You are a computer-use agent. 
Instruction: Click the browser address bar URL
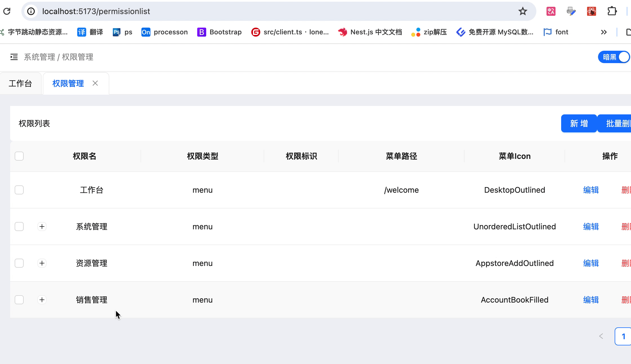[x=96, y=11]
